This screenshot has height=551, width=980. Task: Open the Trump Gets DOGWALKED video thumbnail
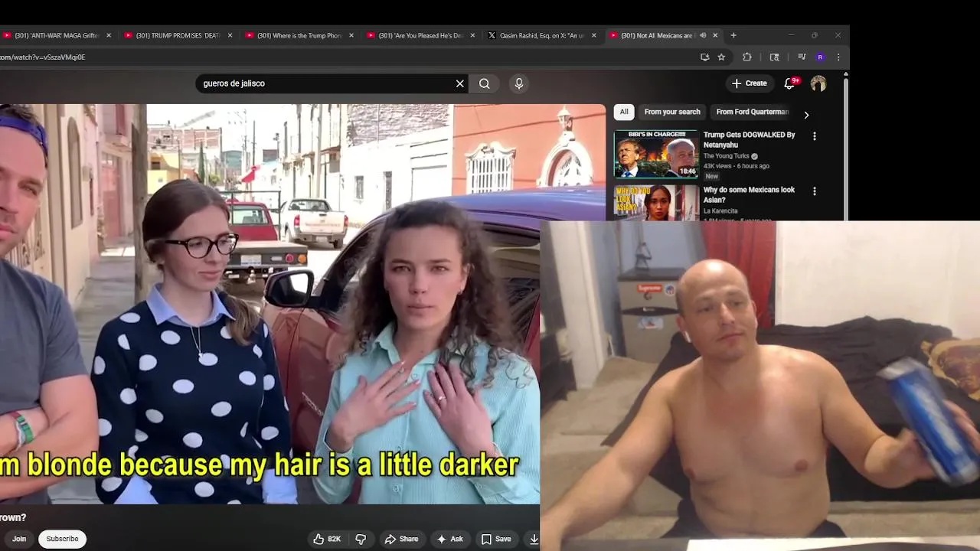point(656,154)
